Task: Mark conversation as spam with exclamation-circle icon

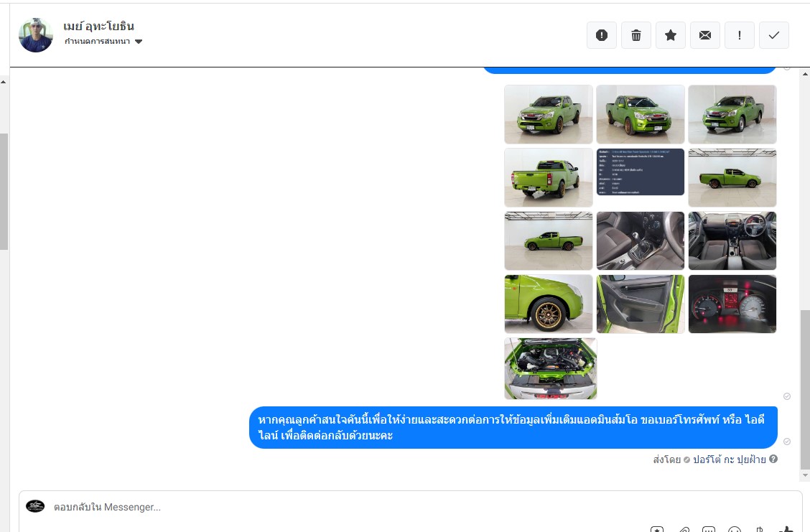Action: (601, 35)
